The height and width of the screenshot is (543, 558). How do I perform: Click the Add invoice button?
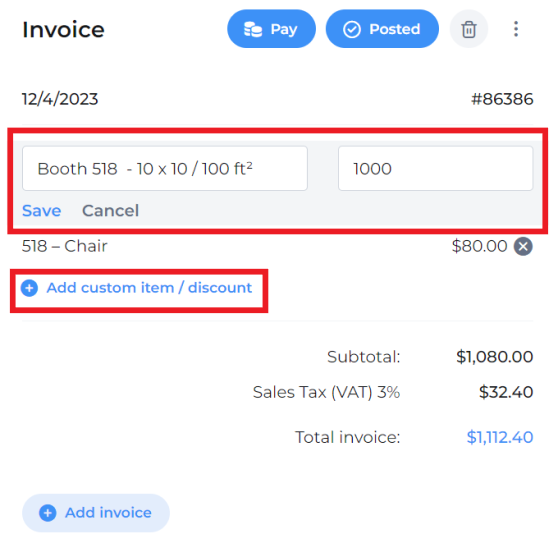click(96, 513)
